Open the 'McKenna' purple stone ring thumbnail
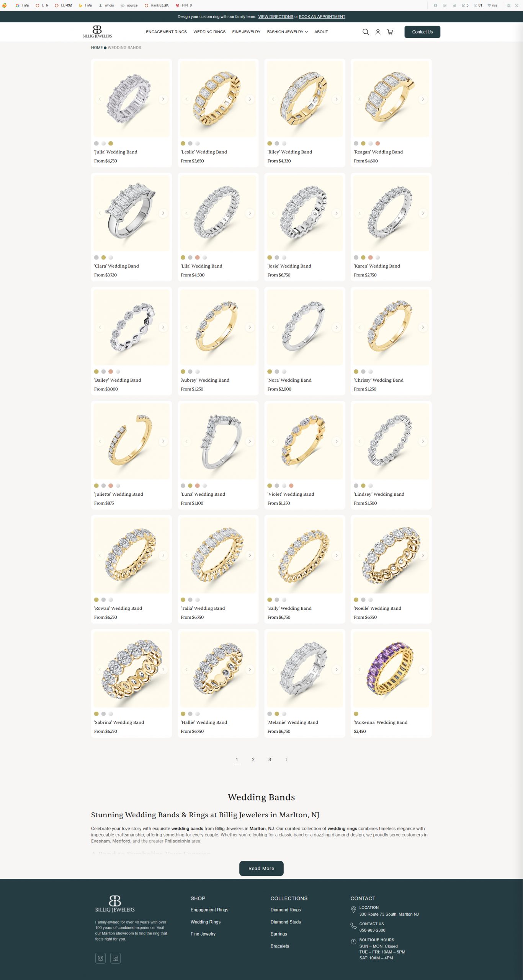Viewport: 523px width, 980px height. (391, 669)
